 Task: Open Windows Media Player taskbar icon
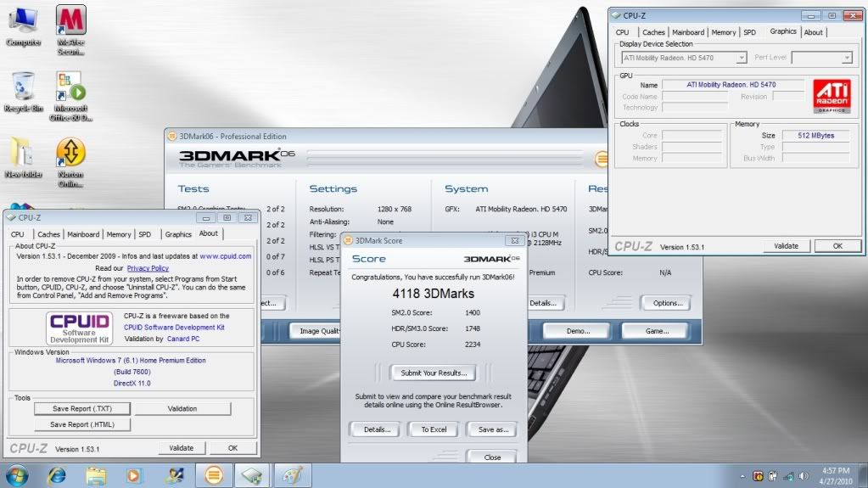[133, 475]
